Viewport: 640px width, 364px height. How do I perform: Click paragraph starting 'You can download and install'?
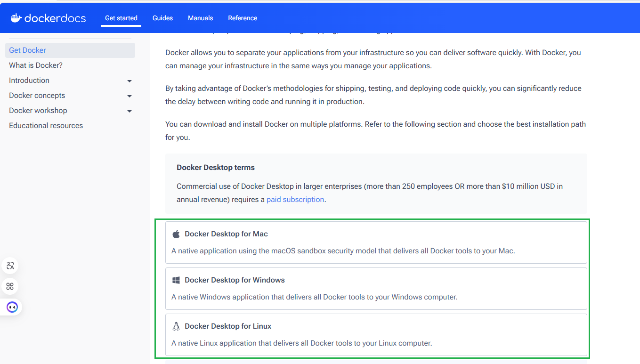[x=376, y=131]
